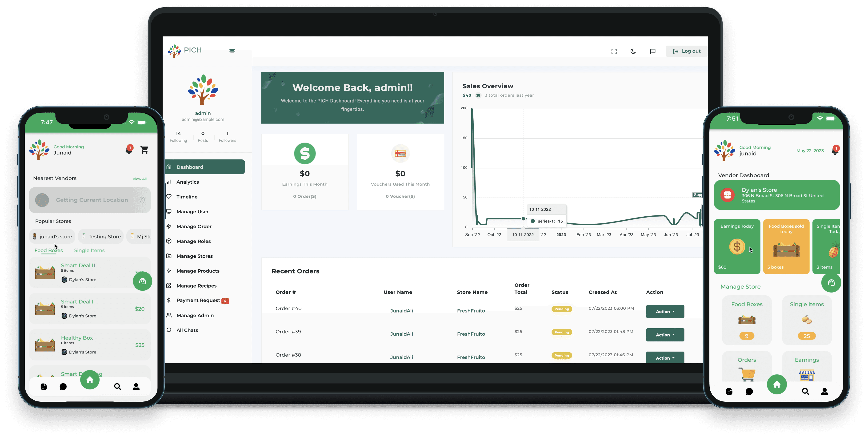Click the 1 Followers count in admin profile
868x436 pixels.
pyautogui.click(x=228, y=133)
